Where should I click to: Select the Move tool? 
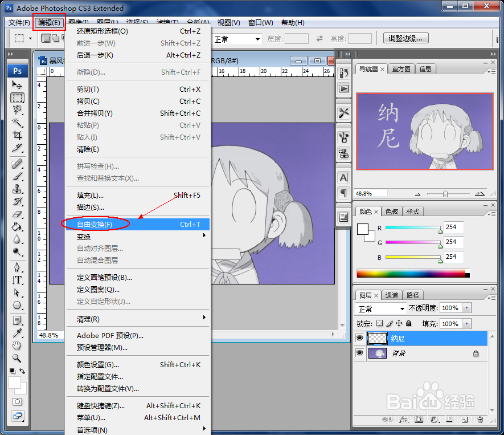pyautogui.click(x=17, y=84)
